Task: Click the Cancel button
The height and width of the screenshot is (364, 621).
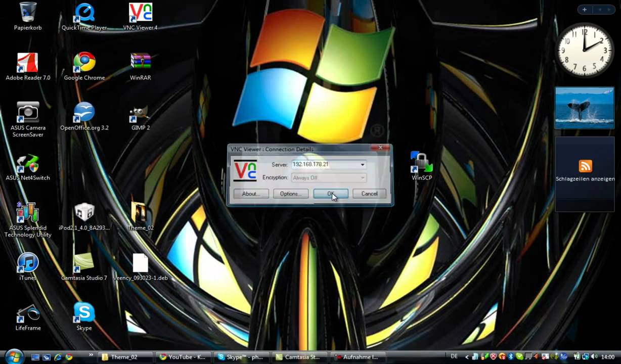Action: pyautogui.click(x=369, y=194)
